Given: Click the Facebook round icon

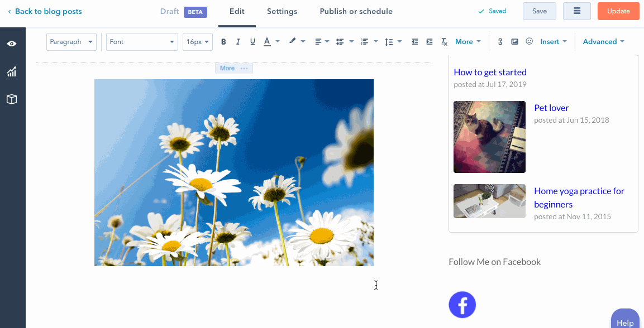Looking at the screenshot, I should point(462,305).
